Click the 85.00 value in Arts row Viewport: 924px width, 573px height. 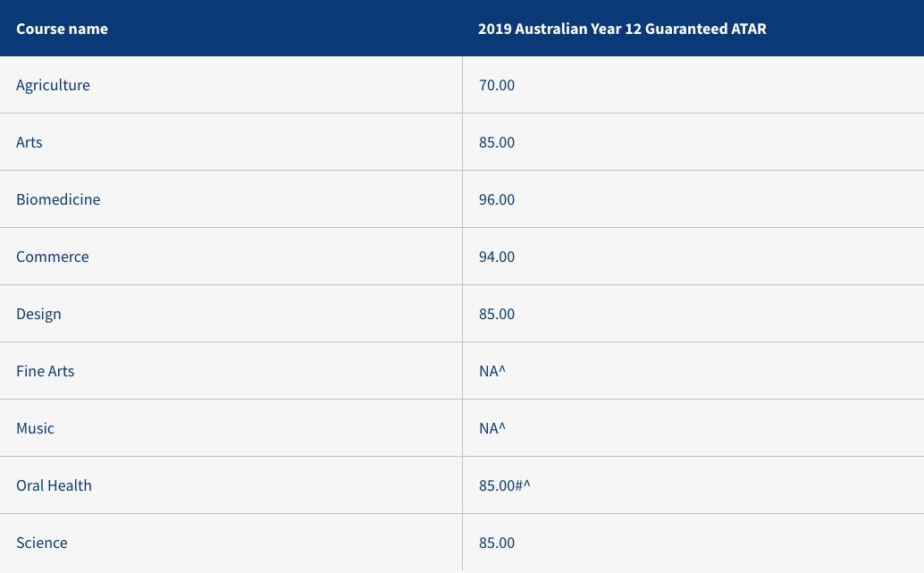tap(497, 142)
